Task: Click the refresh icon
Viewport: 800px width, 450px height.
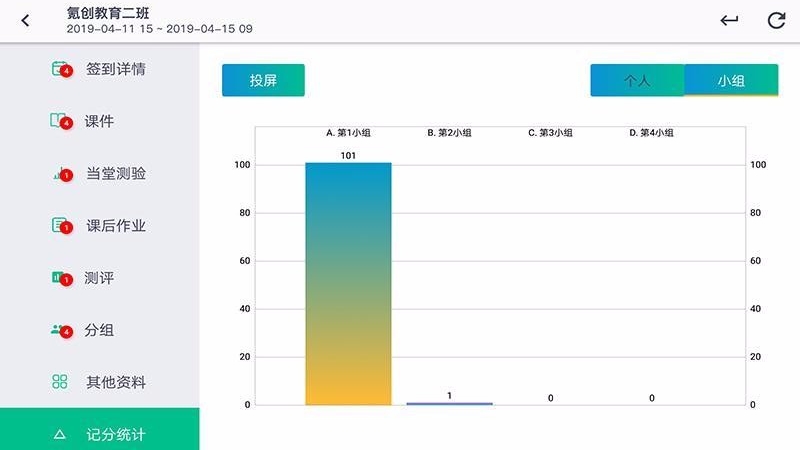Action: point(776,21)
